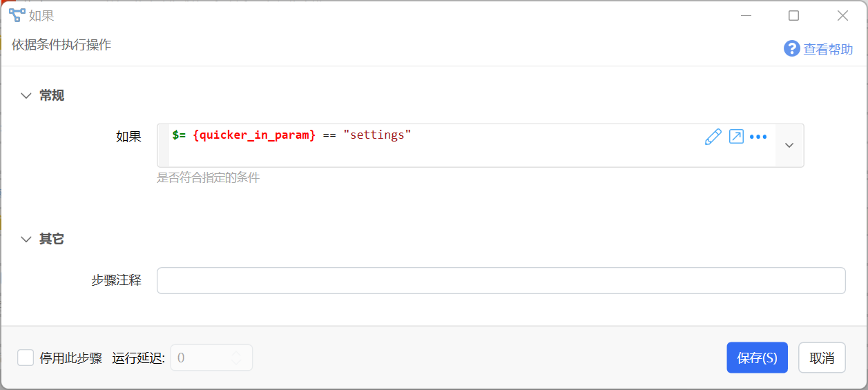This screenshot has height=390, width=868.
Task: Save the step with 保存(S)
Action: pyautogui.click(x=757, y=358)
